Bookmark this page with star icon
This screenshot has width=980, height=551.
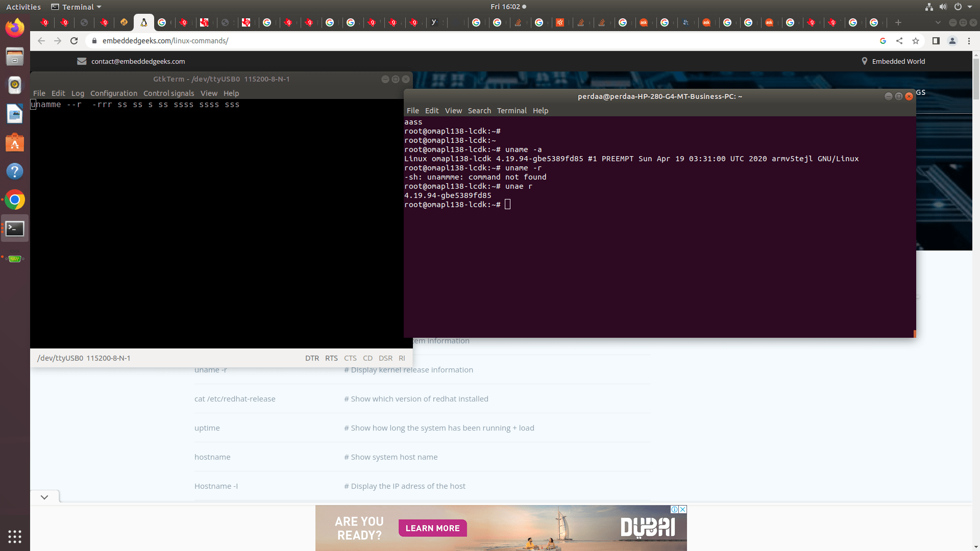[916, 41]
